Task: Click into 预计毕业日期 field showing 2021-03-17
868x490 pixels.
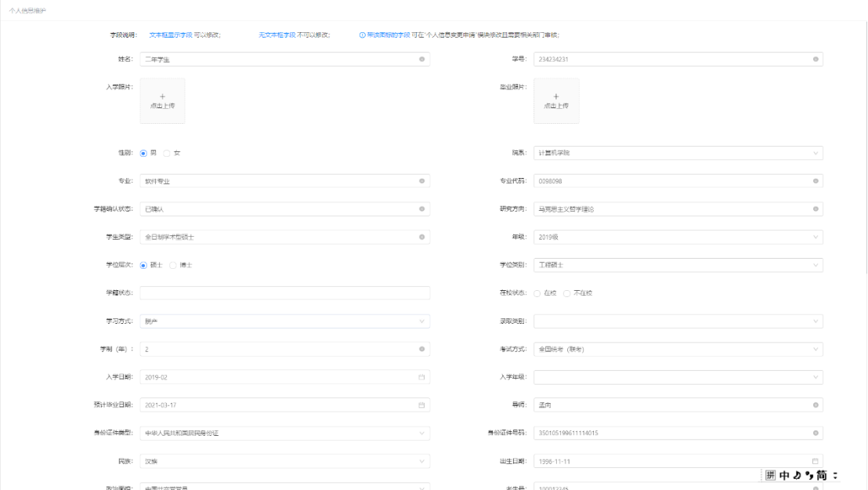Action: pos(284,405)
